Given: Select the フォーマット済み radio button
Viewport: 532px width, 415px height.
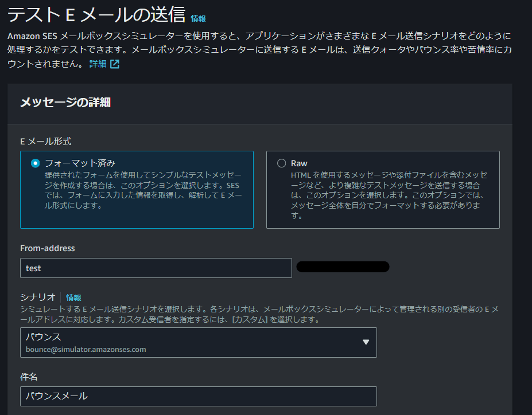Looking at the screenshot, I should [x=35, y=163].
